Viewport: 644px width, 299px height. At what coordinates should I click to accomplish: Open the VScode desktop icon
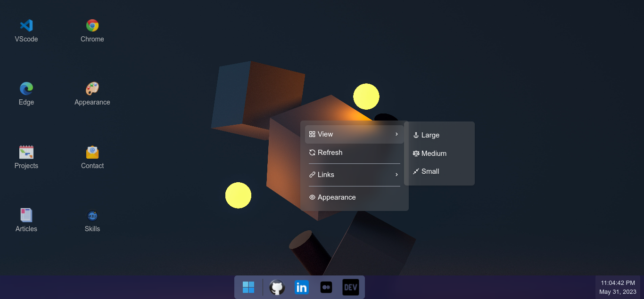26,31
